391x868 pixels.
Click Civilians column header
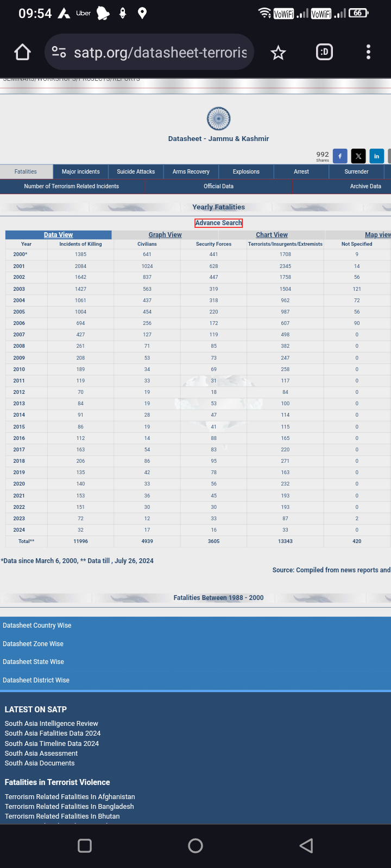click(147, 244)
